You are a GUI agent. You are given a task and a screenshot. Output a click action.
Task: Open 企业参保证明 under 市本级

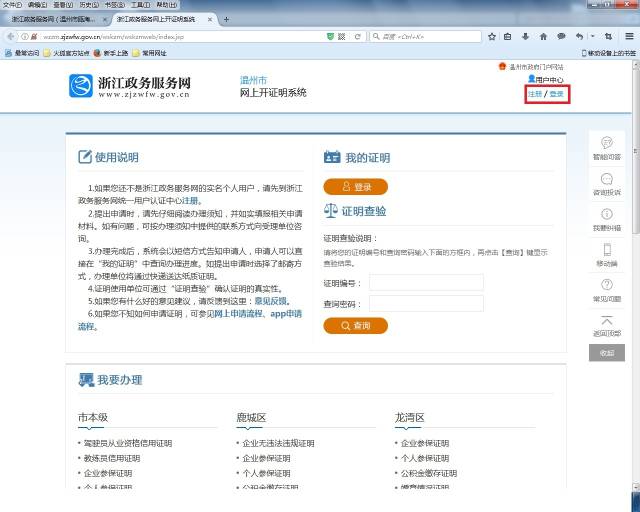108,473
